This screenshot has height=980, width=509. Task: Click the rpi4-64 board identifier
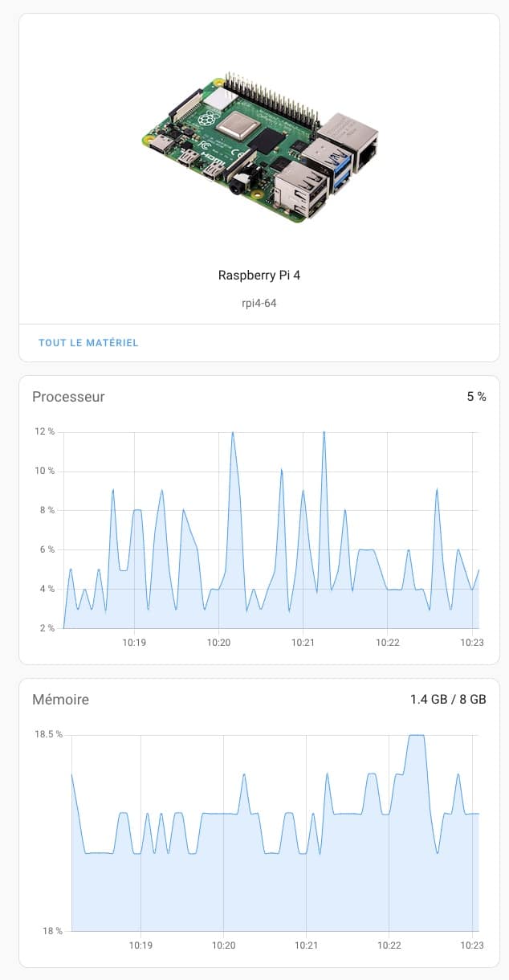pos(259,304)
